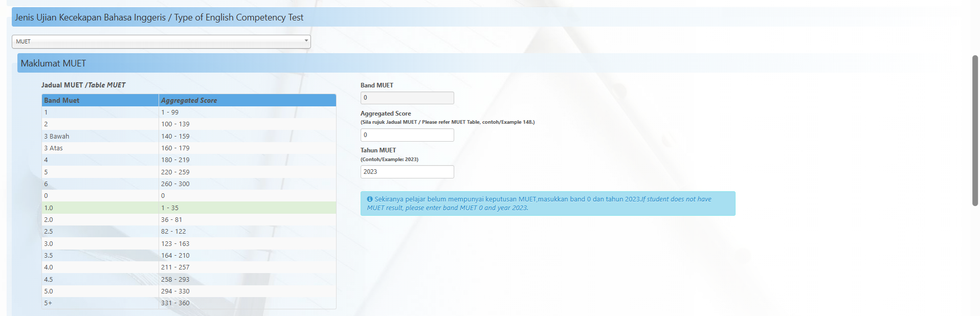
Task: Click the Band Muet column header
Action: tap(100, 100)
